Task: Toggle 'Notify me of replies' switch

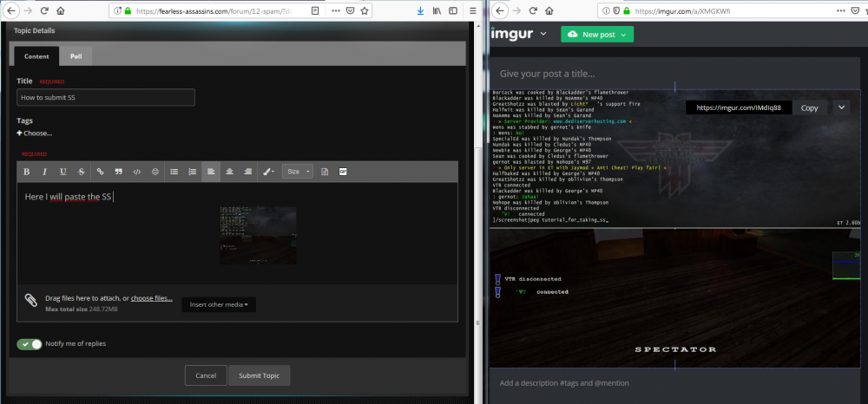Action: tap(30, 344)
